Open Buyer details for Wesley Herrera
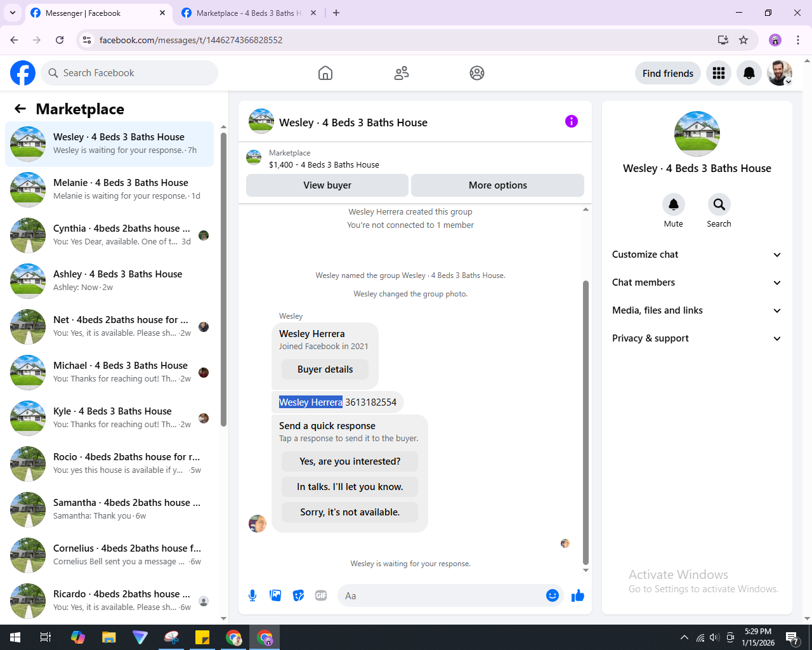The image size is (812, 650). click(325, 369)
